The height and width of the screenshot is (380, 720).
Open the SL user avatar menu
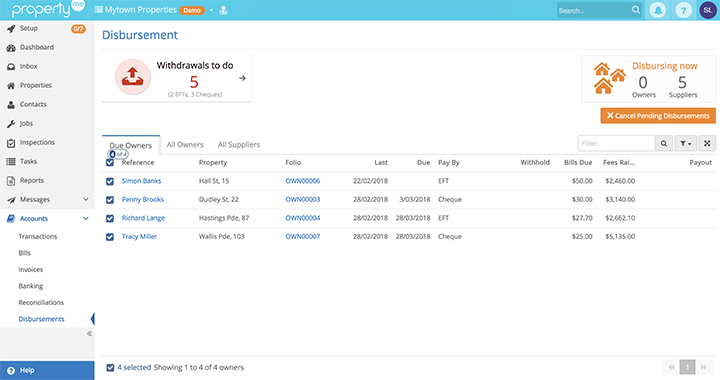708,10
